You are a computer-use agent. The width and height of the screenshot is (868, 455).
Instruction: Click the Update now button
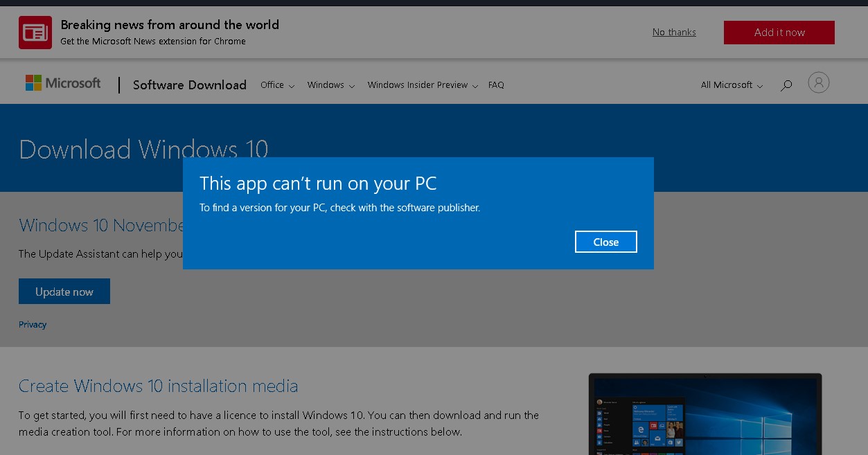(64, 292)
